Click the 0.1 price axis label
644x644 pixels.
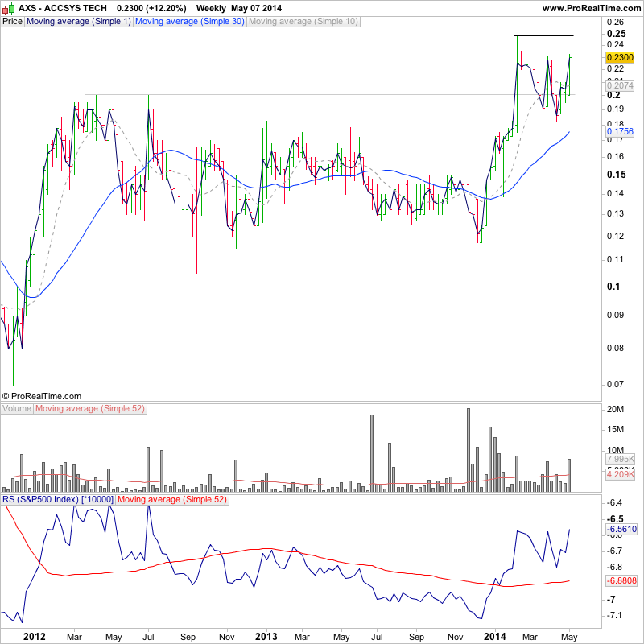[613, 287]
